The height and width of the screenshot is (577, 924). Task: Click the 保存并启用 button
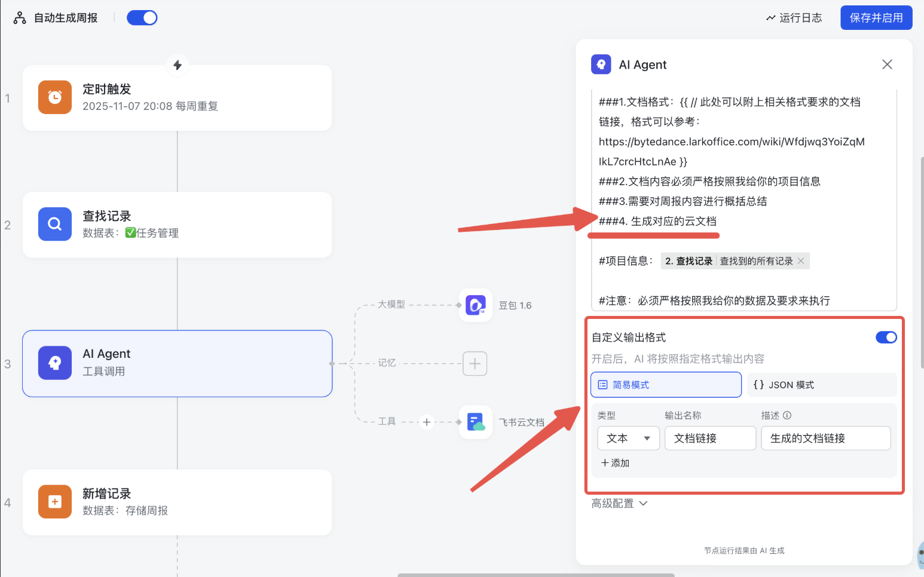click(876, 18)
